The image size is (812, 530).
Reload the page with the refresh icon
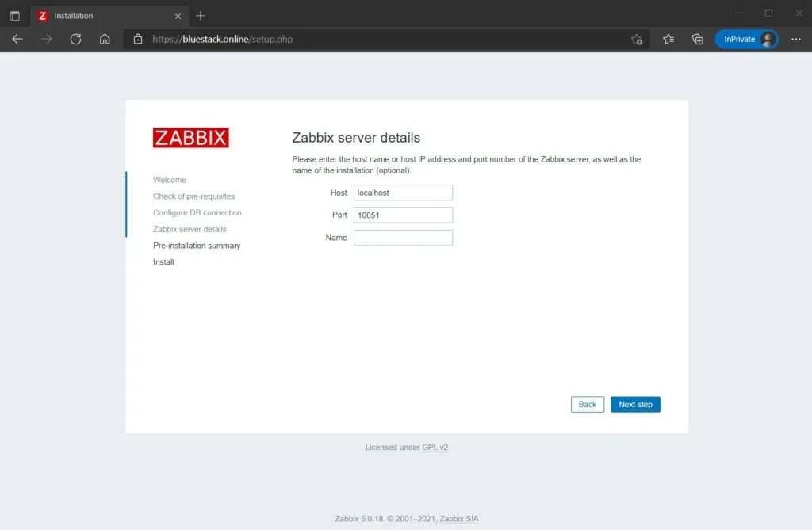pos(75,40)
